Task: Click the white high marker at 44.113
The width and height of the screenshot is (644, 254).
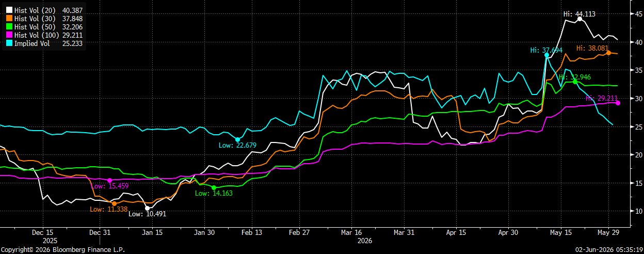Action: [580, 19]
